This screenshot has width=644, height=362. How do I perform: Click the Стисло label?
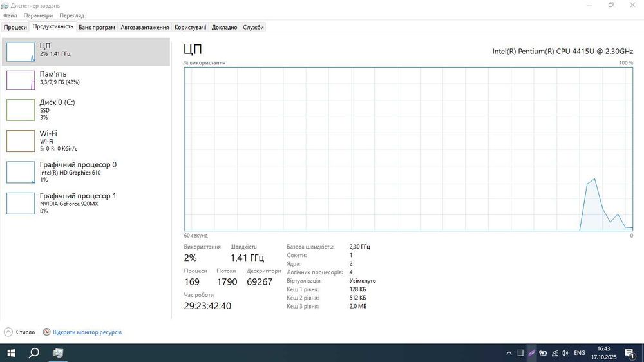[x=25, y=332]
